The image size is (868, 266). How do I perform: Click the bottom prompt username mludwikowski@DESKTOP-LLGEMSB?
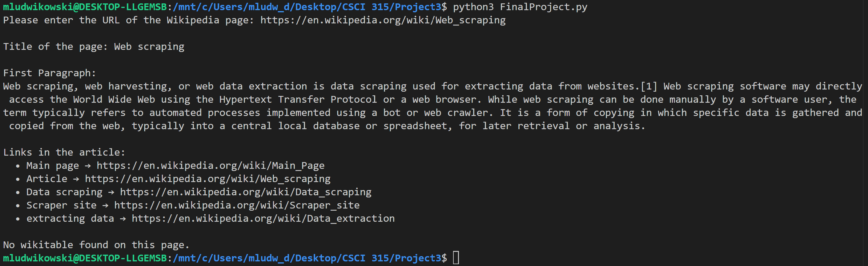coord(85,258)
